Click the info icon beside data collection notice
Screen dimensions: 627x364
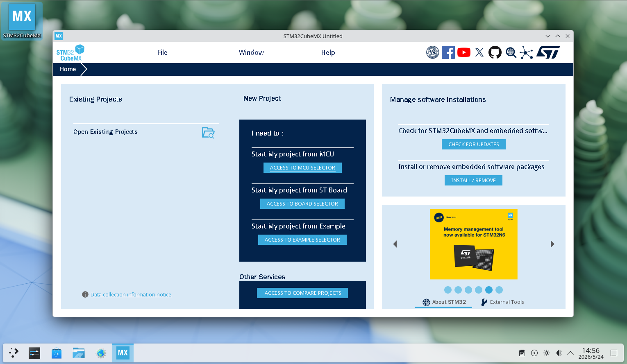pyautogui.click(x=85, y=294)
